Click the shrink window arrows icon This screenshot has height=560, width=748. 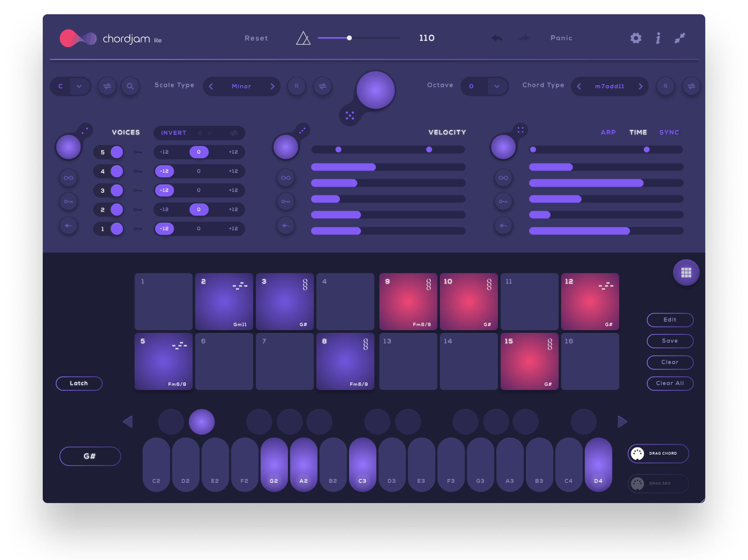point(680,38)
